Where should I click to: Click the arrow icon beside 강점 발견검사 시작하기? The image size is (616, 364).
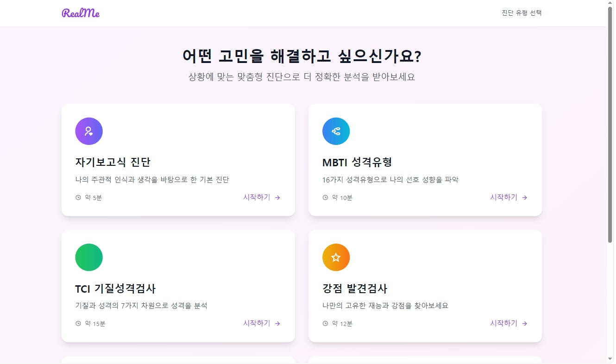point(524,323)
